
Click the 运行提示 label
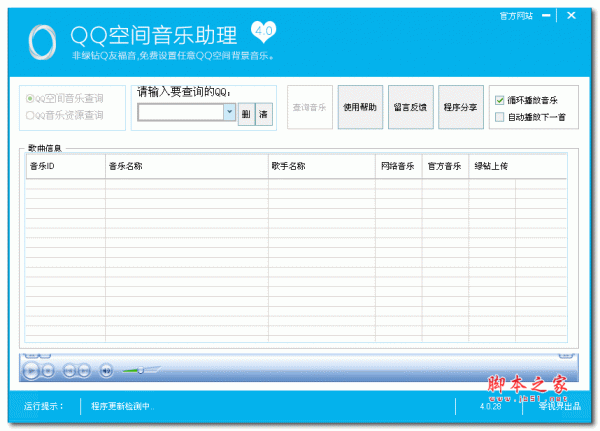(x=43, y=406)
